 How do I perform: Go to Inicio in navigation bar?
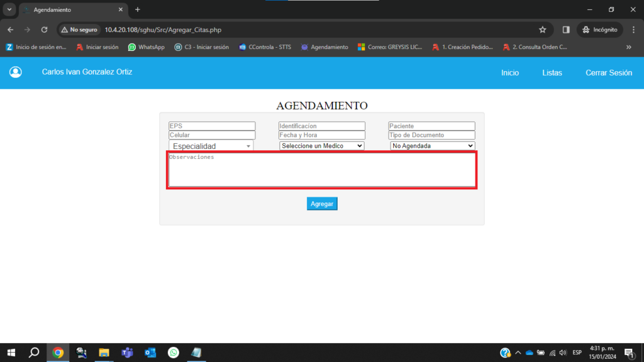[510, 73]
